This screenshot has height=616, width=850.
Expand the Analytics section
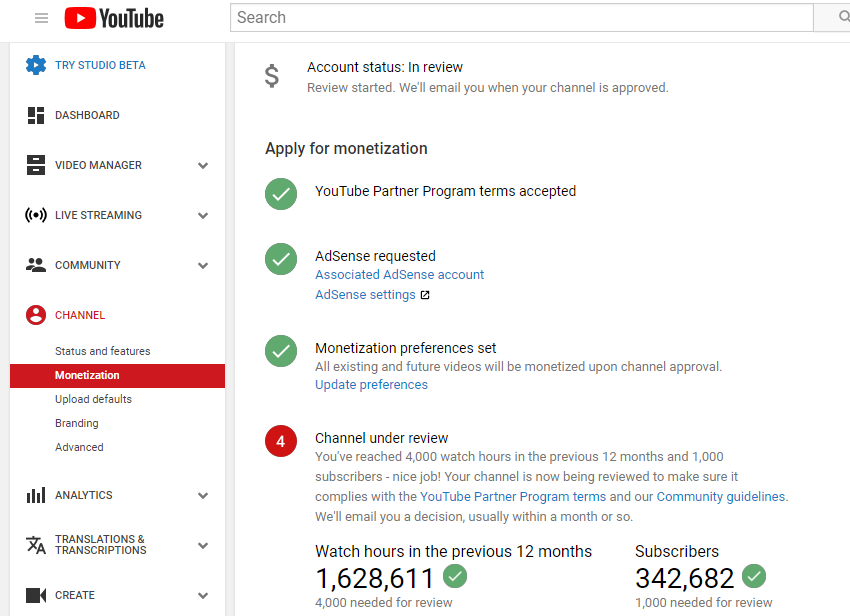(x=203, y=495)
